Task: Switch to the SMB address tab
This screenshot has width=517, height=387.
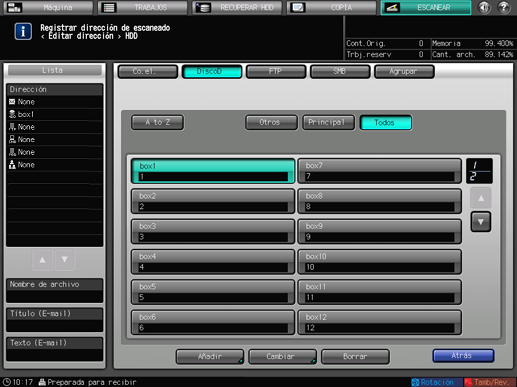Action: coord(340,72)
